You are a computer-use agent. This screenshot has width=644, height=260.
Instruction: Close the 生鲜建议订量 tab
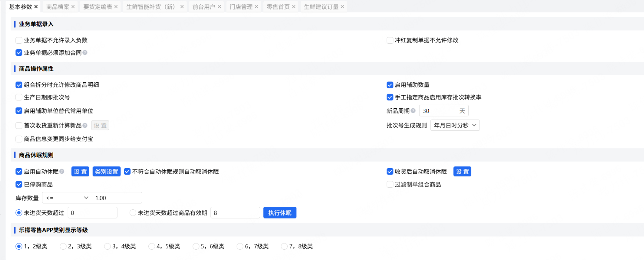pyautogui.click(x=342, y=7)
